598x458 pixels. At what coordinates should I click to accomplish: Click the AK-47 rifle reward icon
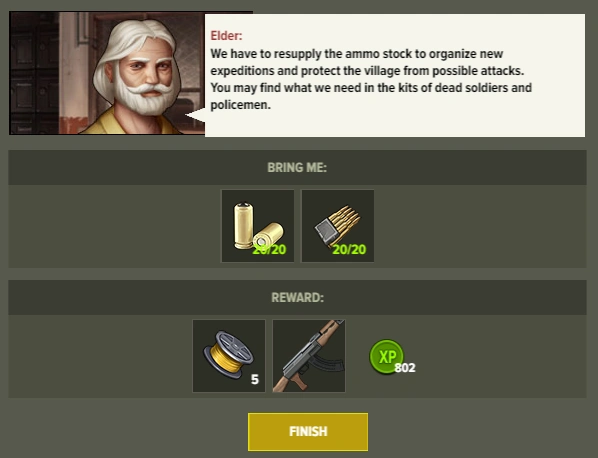(309, 356)
